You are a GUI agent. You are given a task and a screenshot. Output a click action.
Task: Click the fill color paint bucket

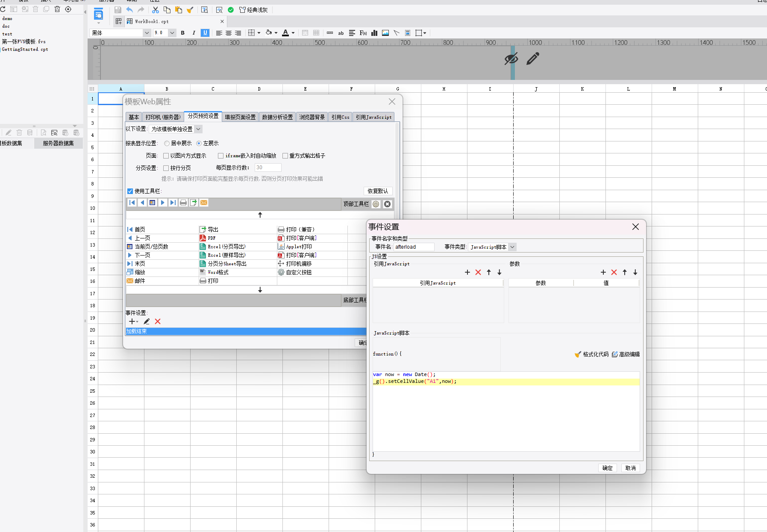[x=269, y=32]
